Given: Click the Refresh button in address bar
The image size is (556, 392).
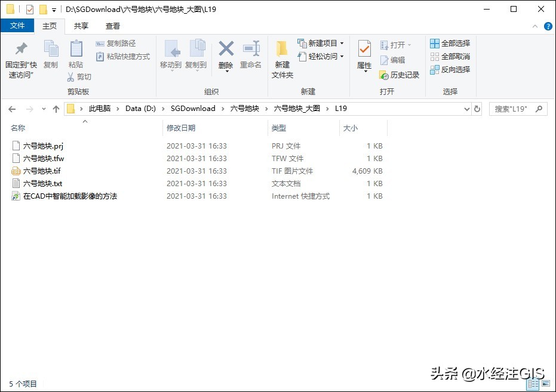Looking at the screenshot, I should click(x=477, y=109).
